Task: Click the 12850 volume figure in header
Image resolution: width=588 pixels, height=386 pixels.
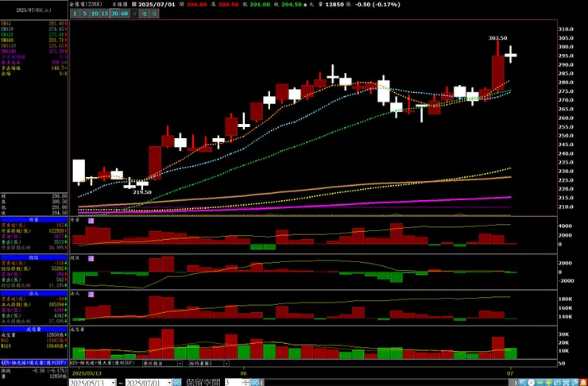Action: coord(335,5)
